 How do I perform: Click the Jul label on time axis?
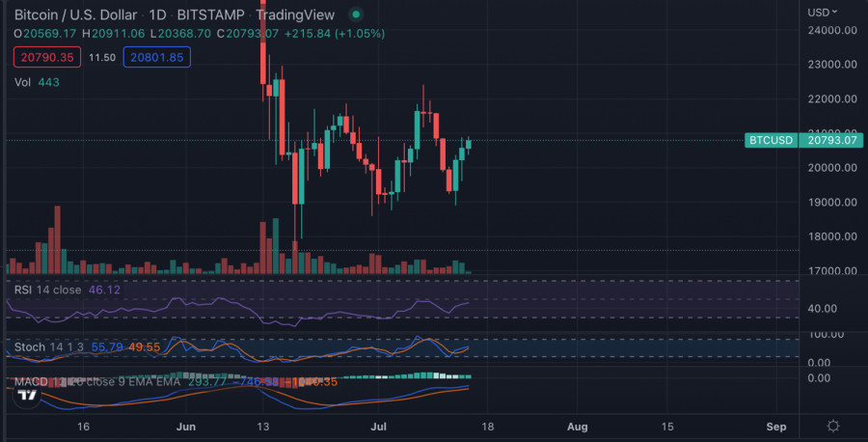click(379, 427)
